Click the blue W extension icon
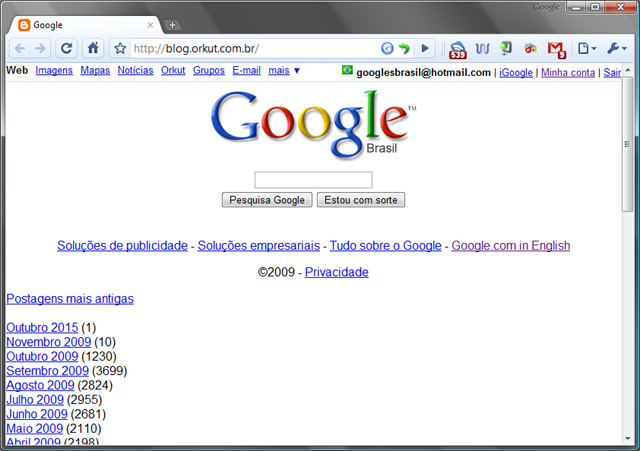The height and width of the screenshot is (451, 640). pyautogui.click(x=482, y=49)
